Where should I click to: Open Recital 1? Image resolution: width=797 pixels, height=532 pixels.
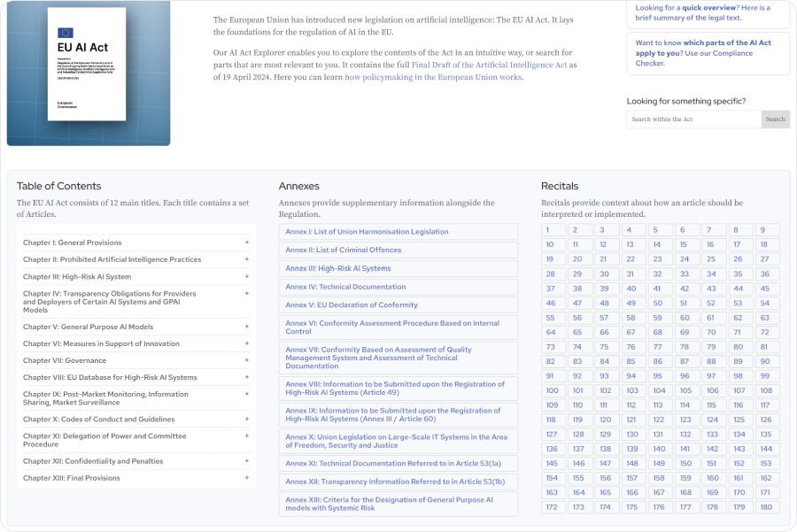[x=553, y=230]
